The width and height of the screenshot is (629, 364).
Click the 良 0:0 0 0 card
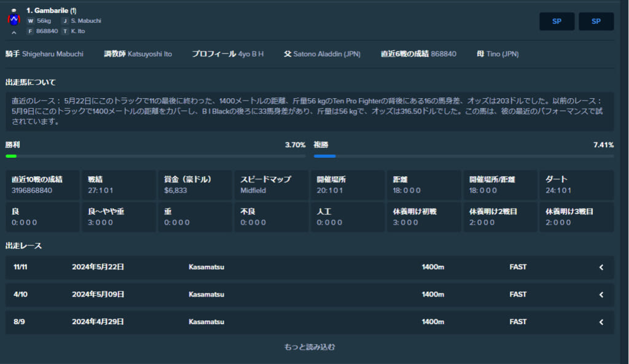tap(42, 217)
